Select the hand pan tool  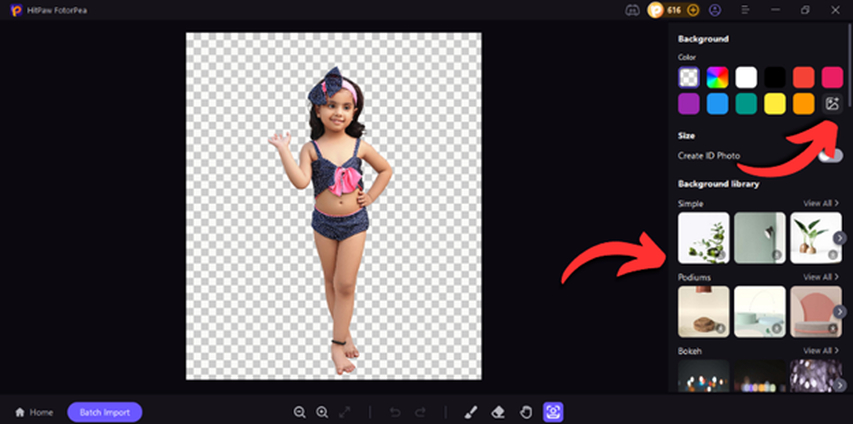(x=526, y=412)
